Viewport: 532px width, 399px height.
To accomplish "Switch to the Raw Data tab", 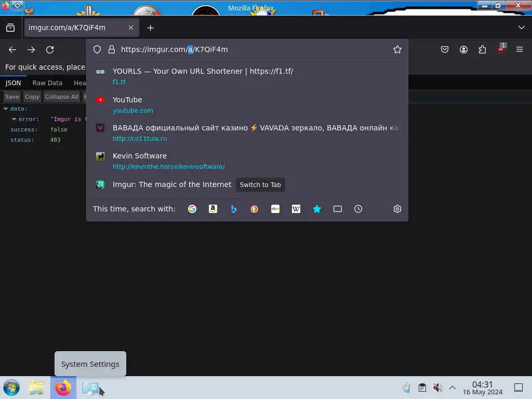I will coord(47,83).
